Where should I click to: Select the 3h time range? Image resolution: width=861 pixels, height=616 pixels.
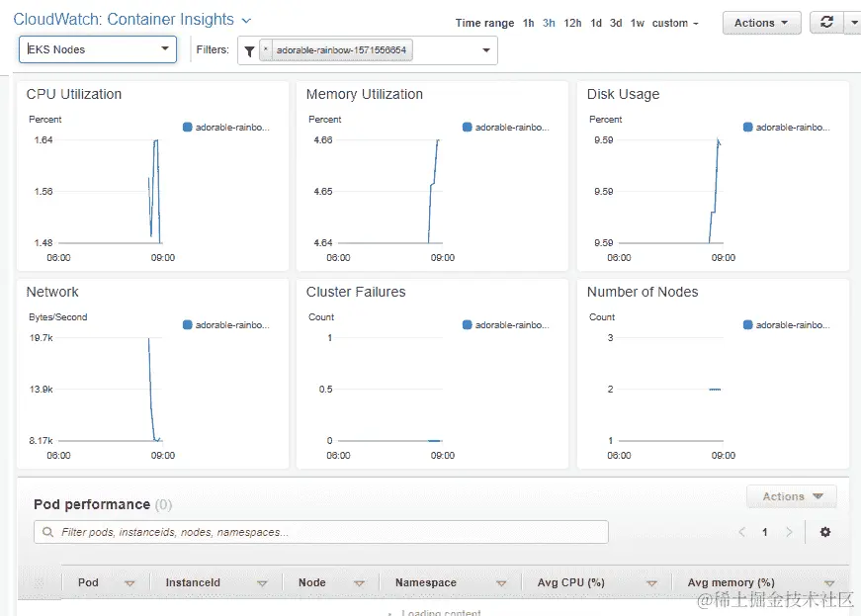coord(549,23)
